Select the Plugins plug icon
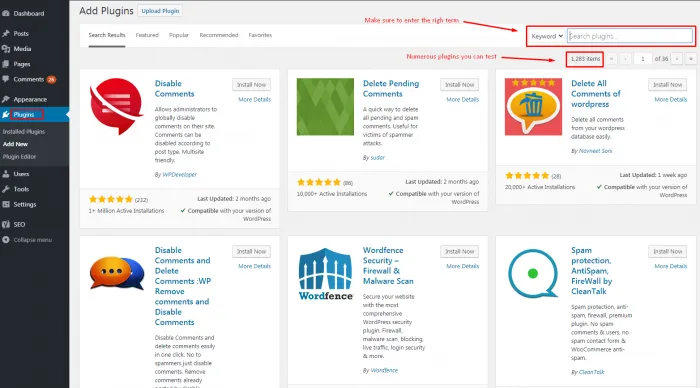 point(6,114)
